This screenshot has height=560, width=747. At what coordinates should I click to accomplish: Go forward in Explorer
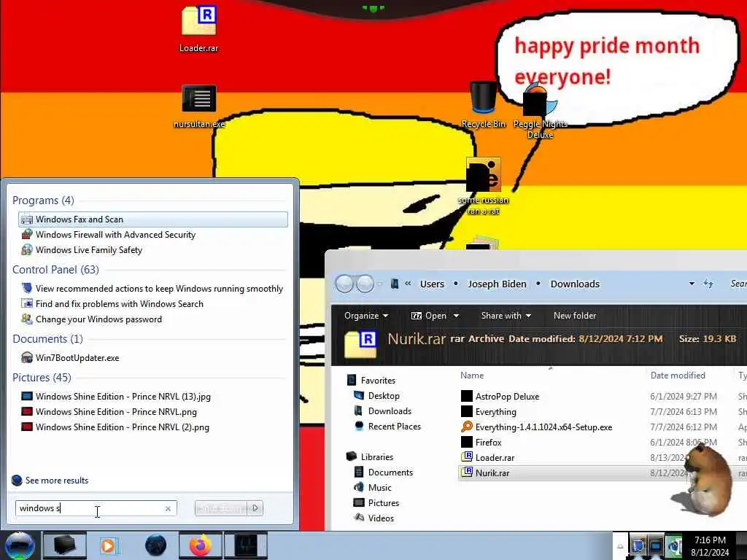[365, 284]
